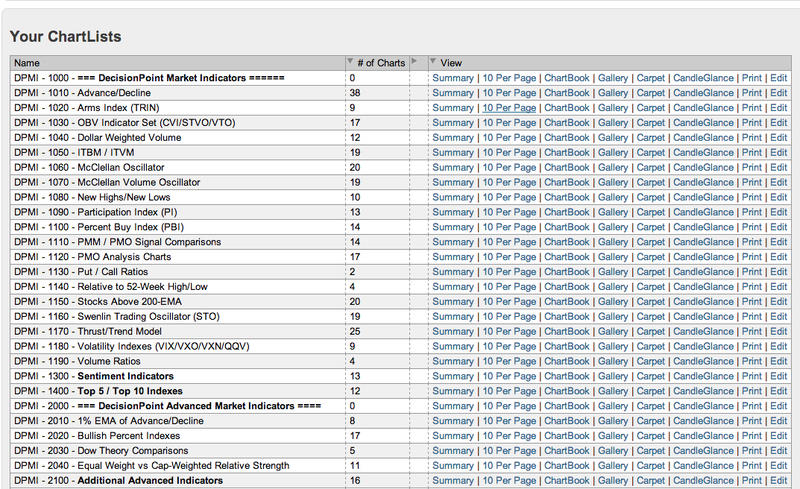Open Summary for Put / Call Ratios
Screen dimensions: 800x489
click(453, 272)
